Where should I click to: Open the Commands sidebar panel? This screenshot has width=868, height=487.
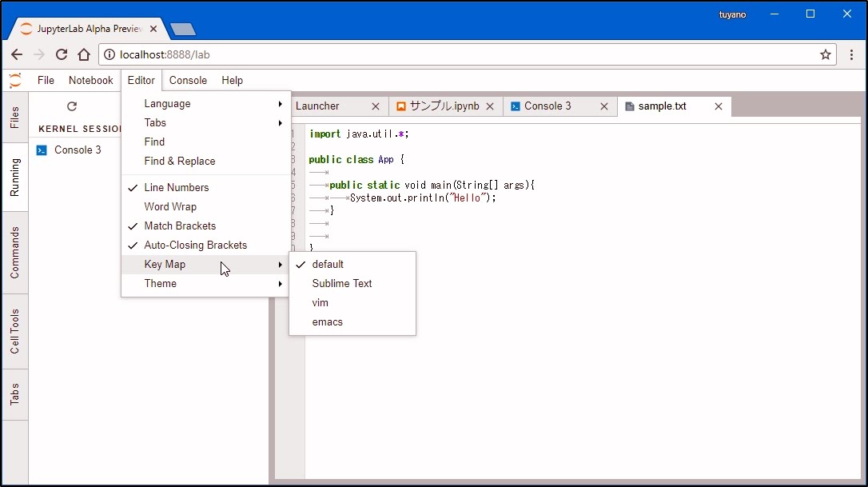pyautogui.click(x=15, y=253)
